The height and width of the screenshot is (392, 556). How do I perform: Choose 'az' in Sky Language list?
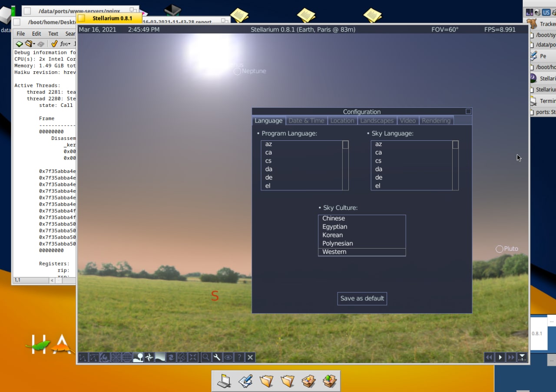tap(411, 144)
